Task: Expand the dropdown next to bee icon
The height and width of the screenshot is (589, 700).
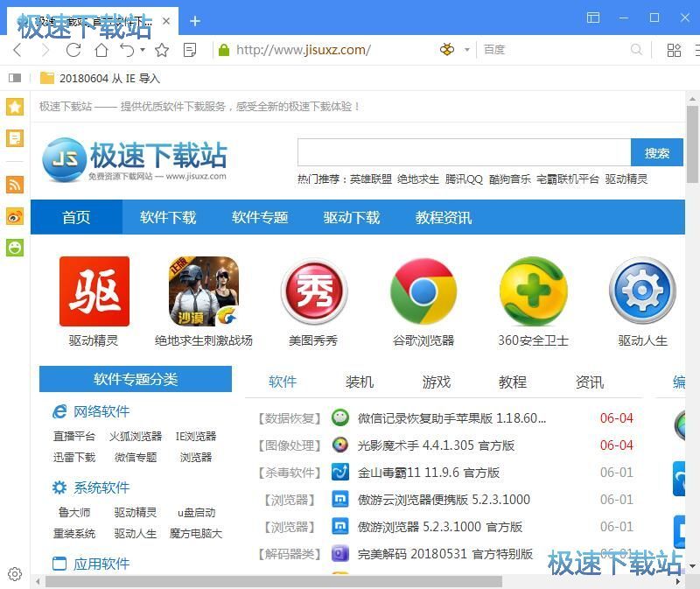Action: (x=467, y=50)
